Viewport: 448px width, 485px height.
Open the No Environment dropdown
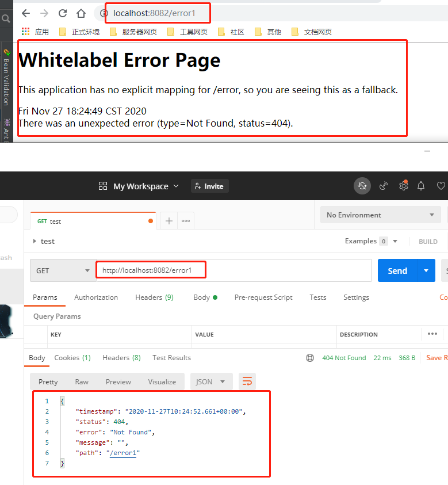pos(380,215)
